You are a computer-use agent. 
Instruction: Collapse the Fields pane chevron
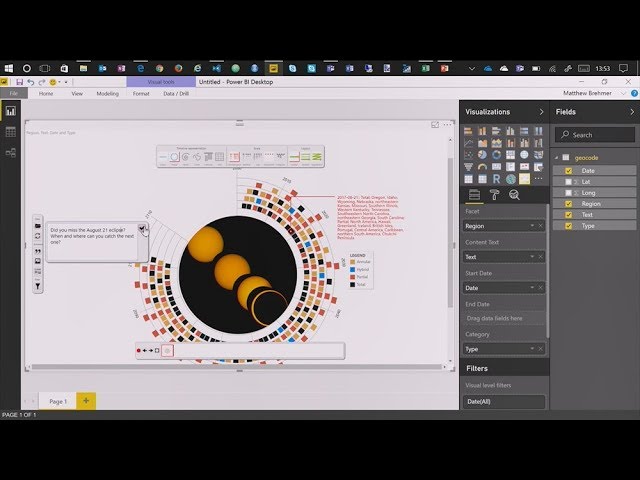pyautogui.click(x=632, y=112)
